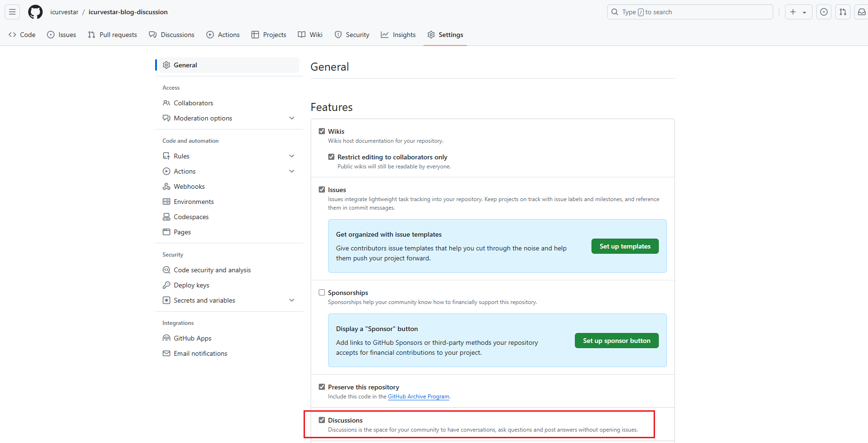Image resolution: width=868 pixels, height=443 pixels.
Task: Open Webhooks in the settings sidebar
Action: point(189,186)
